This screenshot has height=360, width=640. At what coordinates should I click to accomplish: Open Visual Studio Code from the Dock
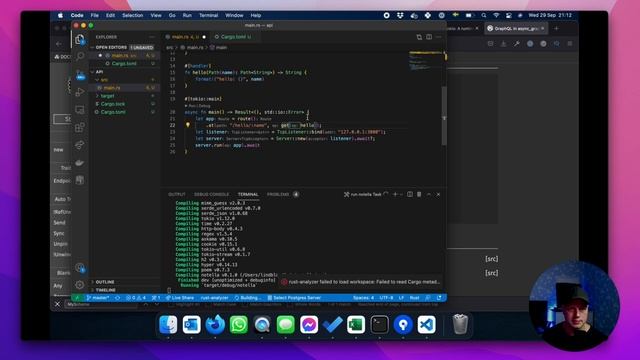tap(427, 325)
